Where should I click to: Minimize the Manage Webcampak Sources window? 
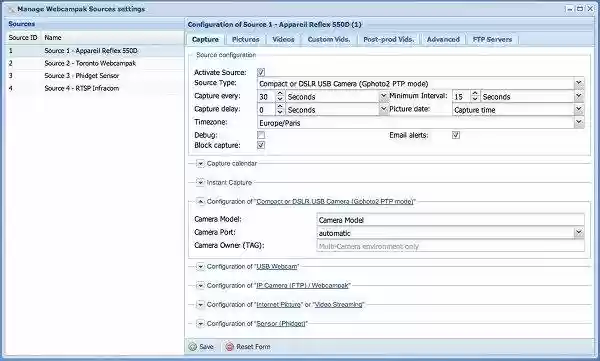pos(570,8)
